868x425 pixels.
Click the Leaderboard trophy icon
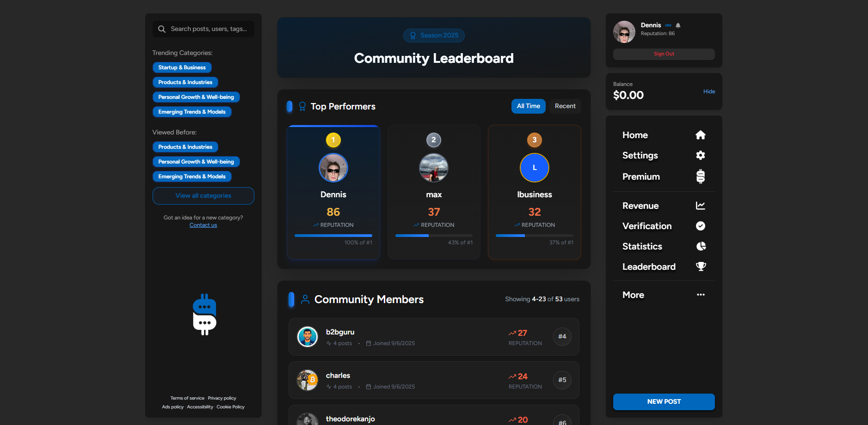[701, 267]
